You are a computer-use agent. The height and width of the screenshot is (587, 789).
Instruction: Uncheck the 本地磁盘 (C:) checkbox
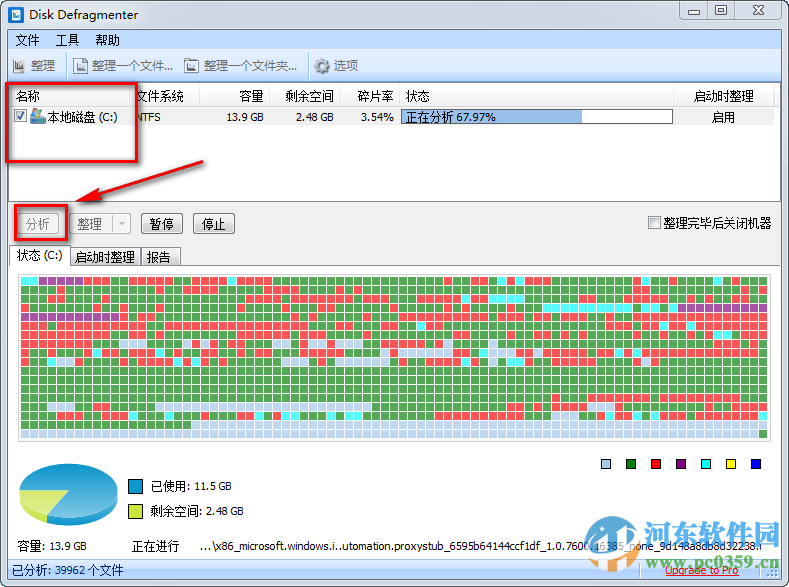(20, 116)
